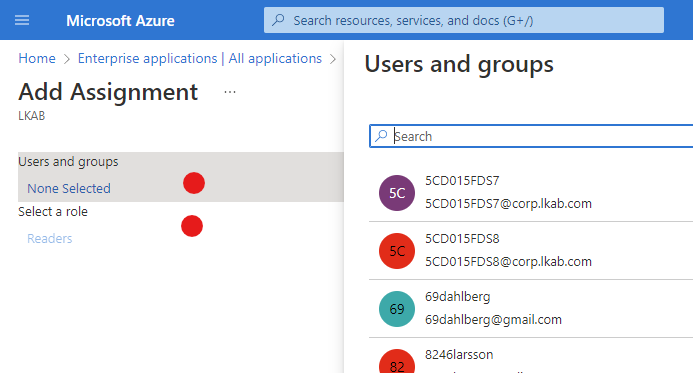Click the Readers role link
693x373 pixels.
[50, 239]
